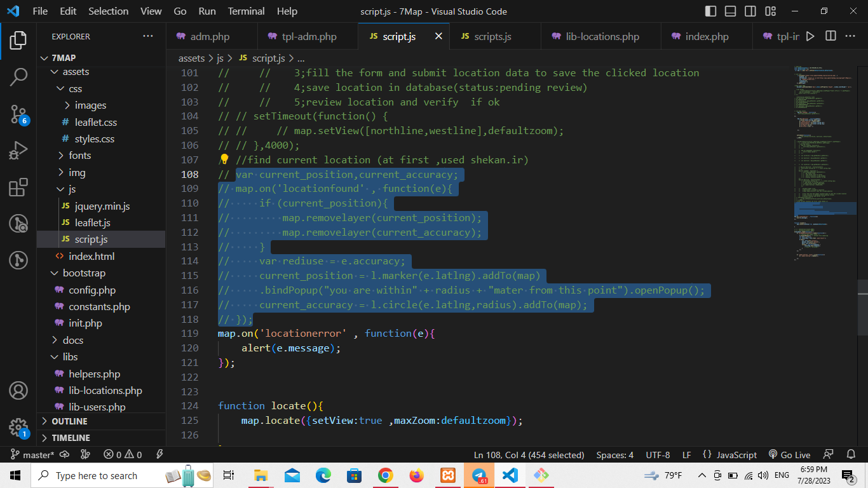Viewport: 868px width, 488px height.
Task: Click the assets breadcrumb segment
Action: click(191, 58)
